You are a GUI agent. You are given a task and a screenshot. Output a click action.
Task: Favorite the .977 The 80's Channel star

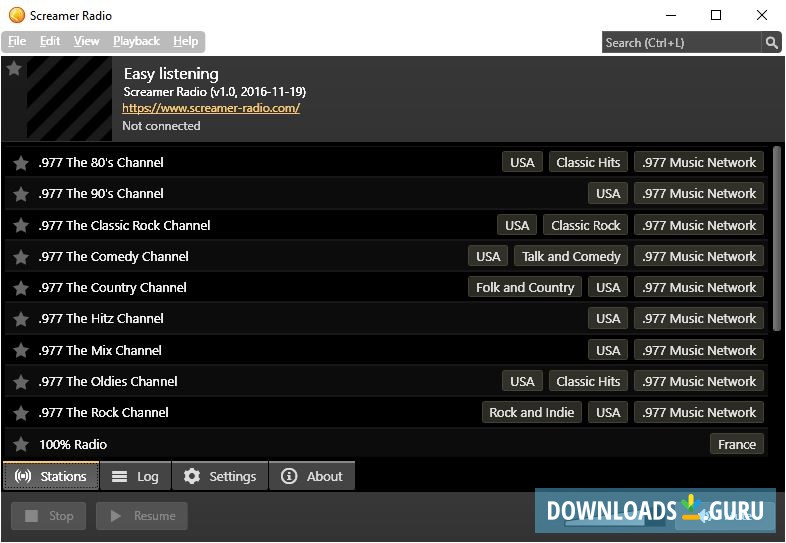(x=21, y=163)
